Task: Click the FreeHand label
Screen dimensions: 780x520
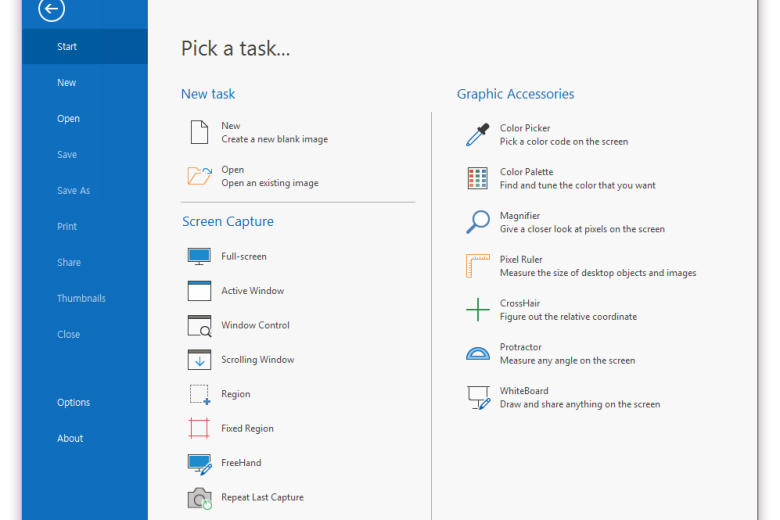Action: pos(241,463)
